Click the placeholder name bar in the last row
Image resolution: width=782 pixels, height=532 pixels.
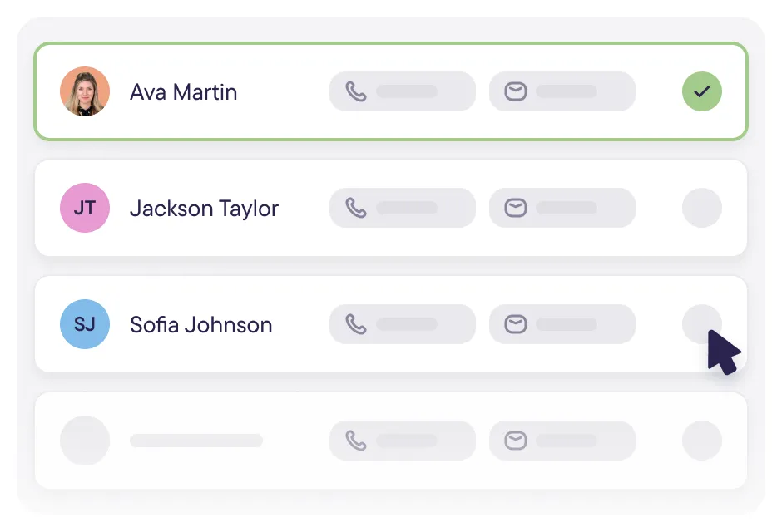[x=196, y=441]
